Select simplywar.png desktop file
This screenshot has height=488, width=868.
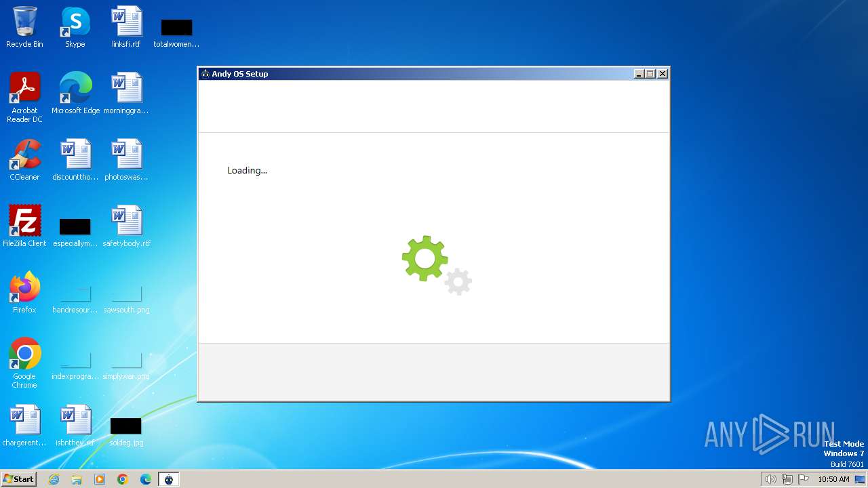coord(126,365)
